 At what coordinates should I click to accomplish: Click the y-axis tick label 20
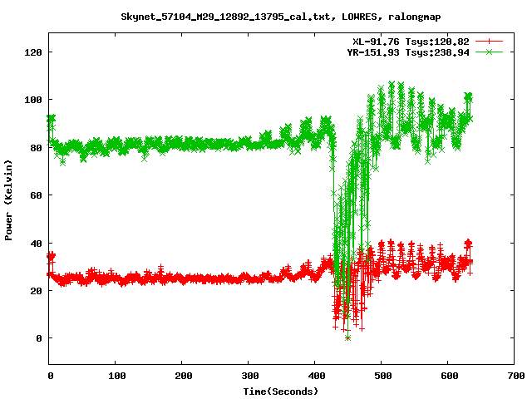point(36,291)
